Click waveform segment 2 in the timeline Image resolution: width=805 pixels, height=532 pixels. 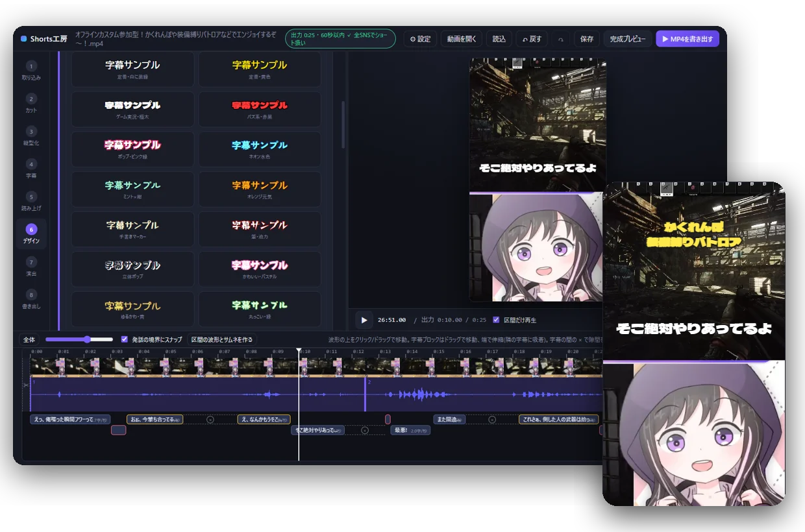point(484,394)
